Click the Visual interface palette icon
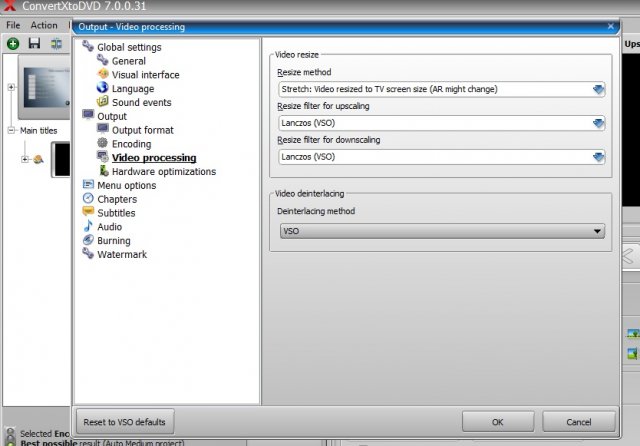Screen dimensions: 640x446 click(103, 75)
